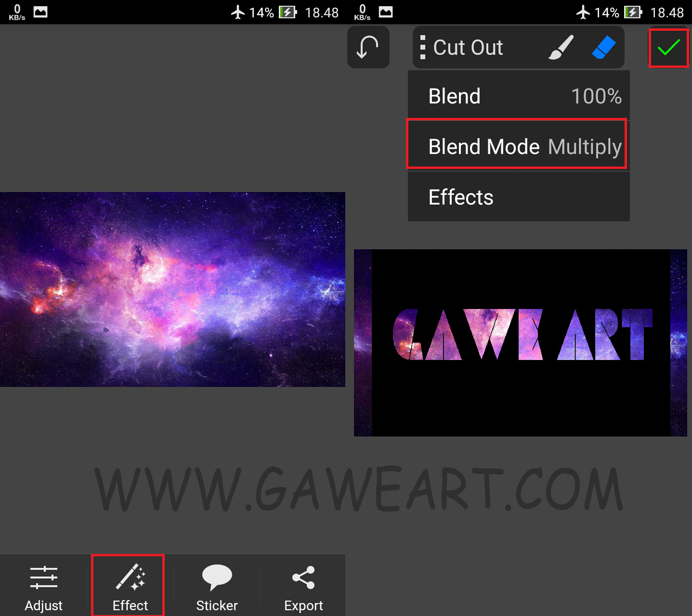Tap the 100% blend value

596,96
